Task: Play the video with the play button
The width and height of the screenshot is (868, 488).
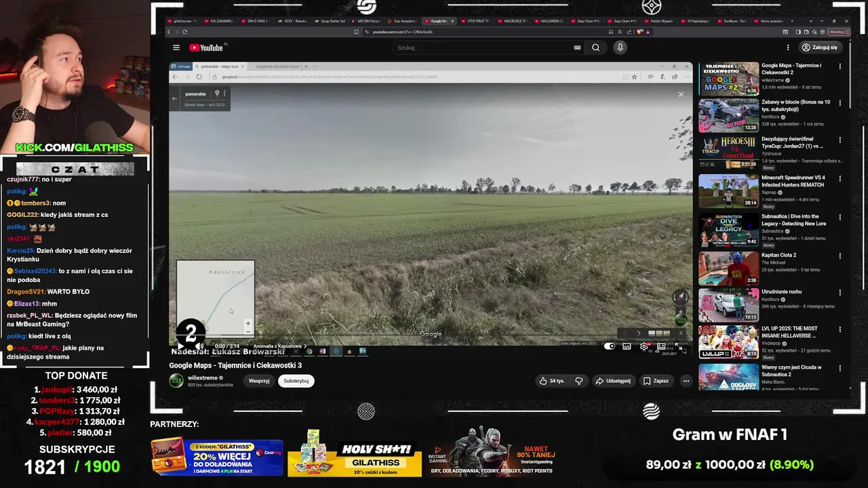Action: click(x=180, y=346)
